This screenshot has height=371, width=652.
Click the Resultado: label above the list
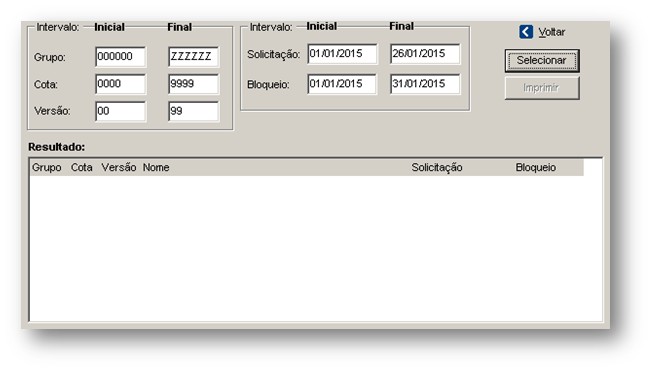click(57, 147)
